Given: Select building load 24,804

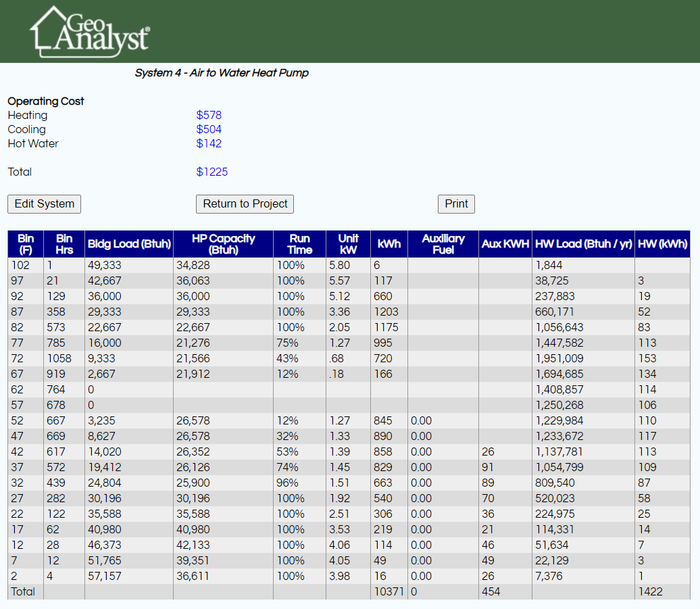Looking at the screenshot, I should [105, 483].
